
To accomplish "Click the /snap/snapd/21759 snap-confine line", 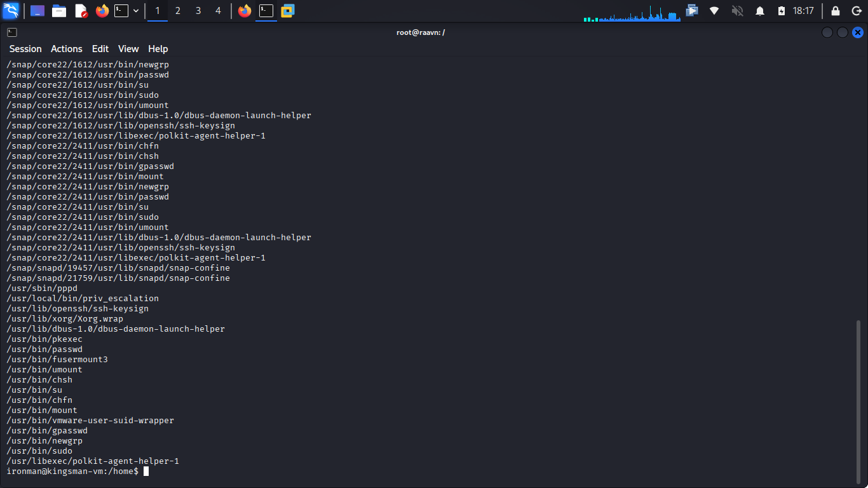I will [118, 278].
